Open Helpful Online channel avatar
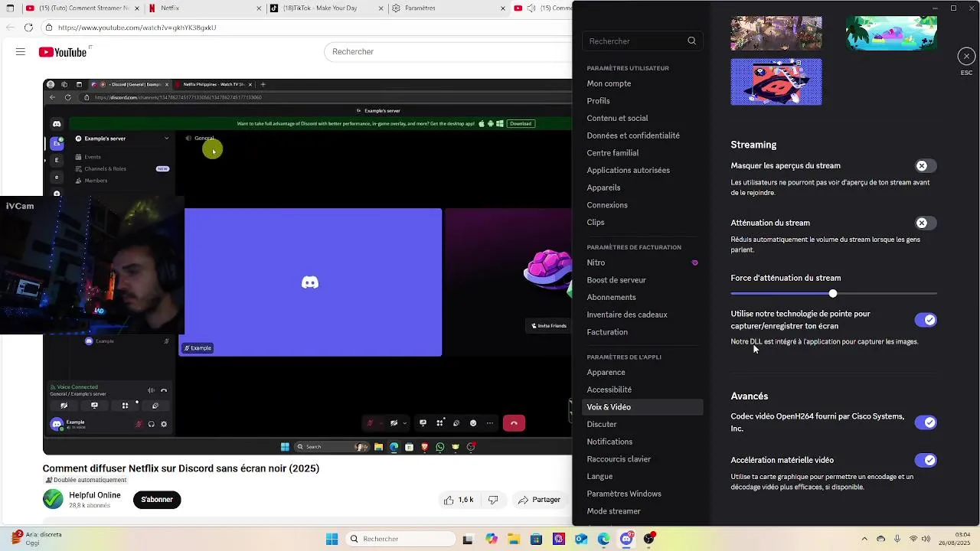The width and height of the screenshot is (980, 551). [53, 500]
